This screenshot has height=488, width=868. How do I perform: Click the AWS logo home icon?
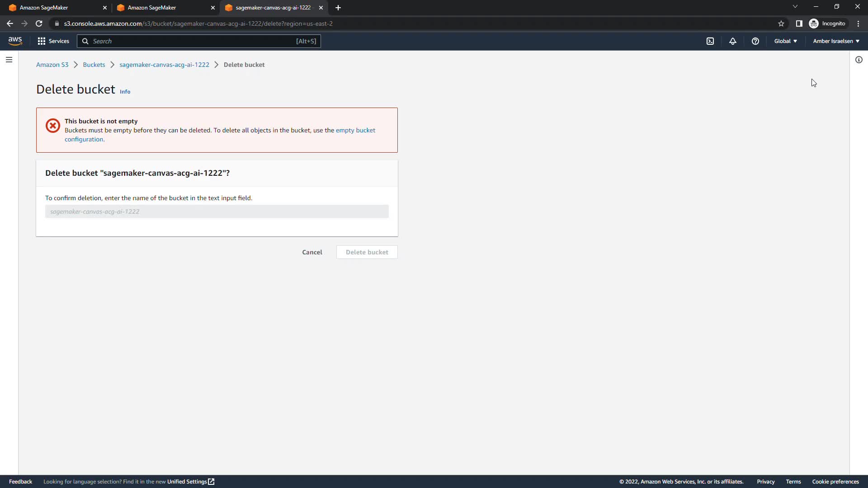pyautogui.click(x=15, y=41)
